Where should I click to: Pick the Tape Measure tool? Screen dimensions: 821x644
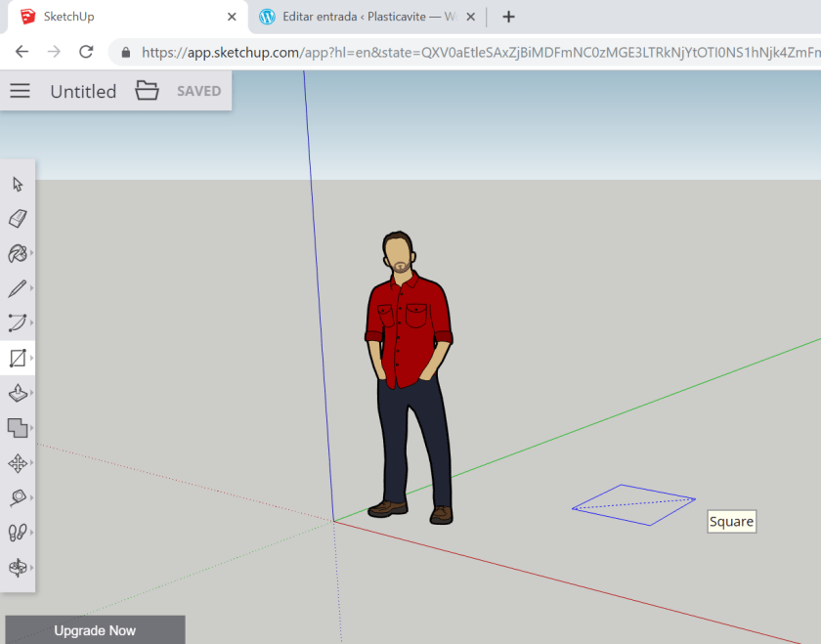18,498
